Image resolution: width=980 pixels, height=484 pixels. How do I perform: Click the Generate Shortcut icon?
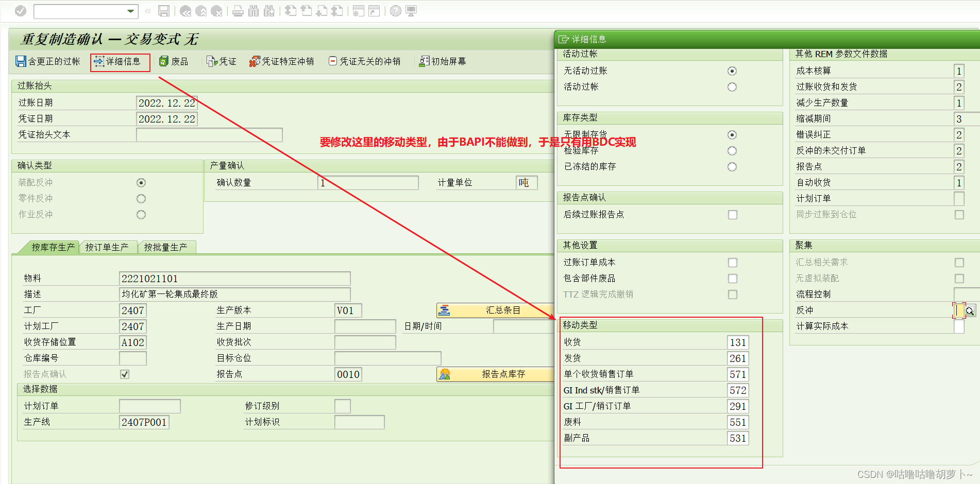click(374, 11)
